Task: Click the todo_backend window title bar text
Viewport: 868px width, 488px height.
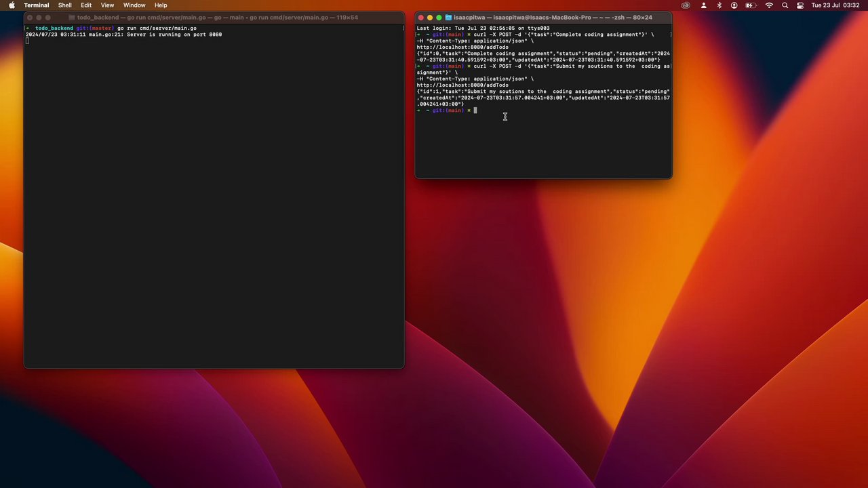Action: pyautogui.click(x=217, y=18)
